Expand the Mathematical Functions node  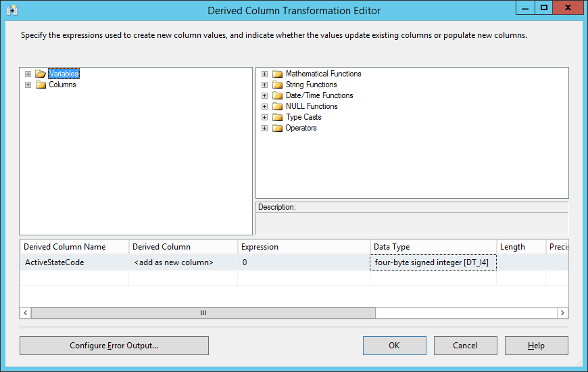pyautogui.click(x=265, y=74)
